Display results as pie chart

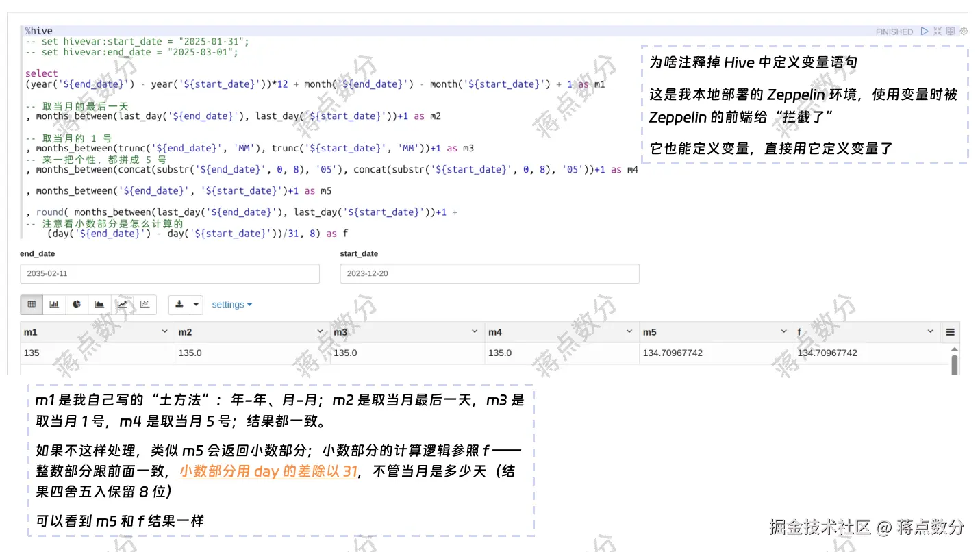pos(77,304)
